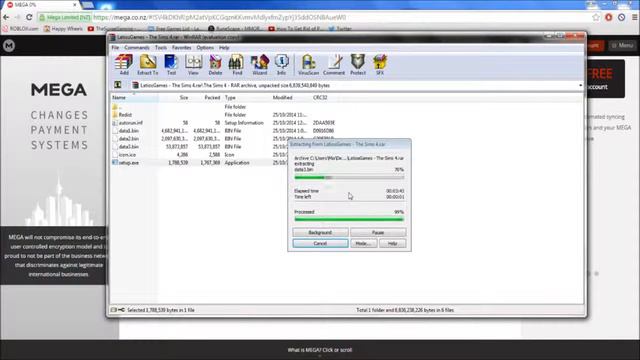Image resolution: width=640 pixels, height=360 pixels.
Task: Click the Mode... button
Action: [x=363, y=243]
